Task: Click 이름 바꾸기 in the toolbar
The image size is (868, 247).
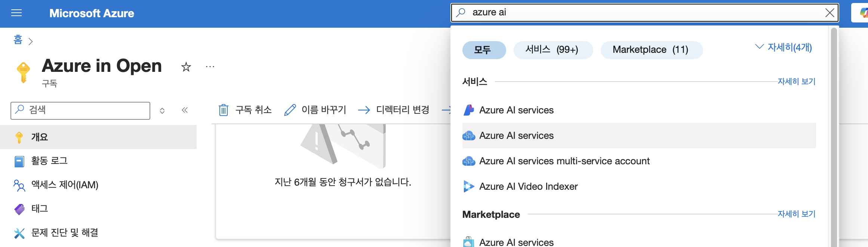Action: tap(315, 110)
